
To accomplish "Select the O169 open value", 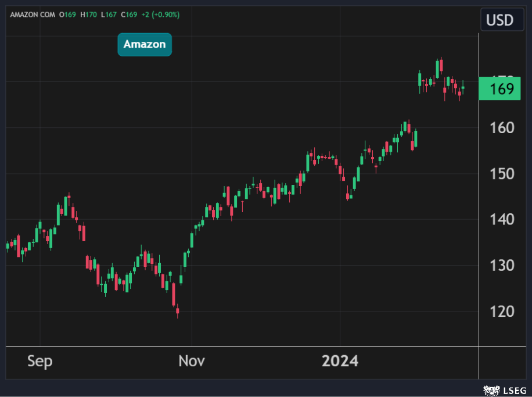I will click(69, 15).
